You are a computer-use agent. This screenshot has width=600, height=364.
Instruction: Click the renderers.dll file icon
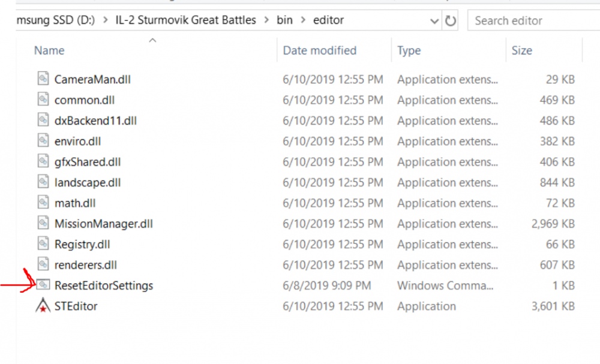[43, 264]
